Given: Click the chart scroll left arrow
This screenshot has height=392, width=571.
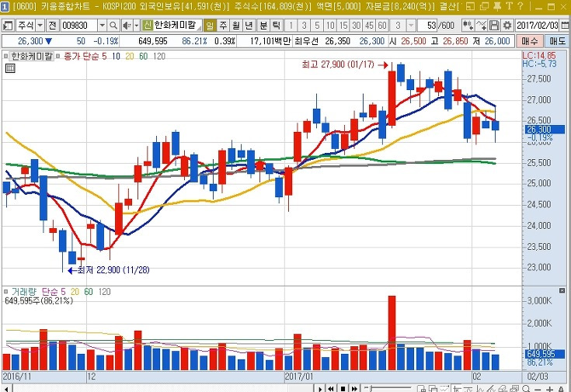Looking at the screenshot, I should 6,389.
